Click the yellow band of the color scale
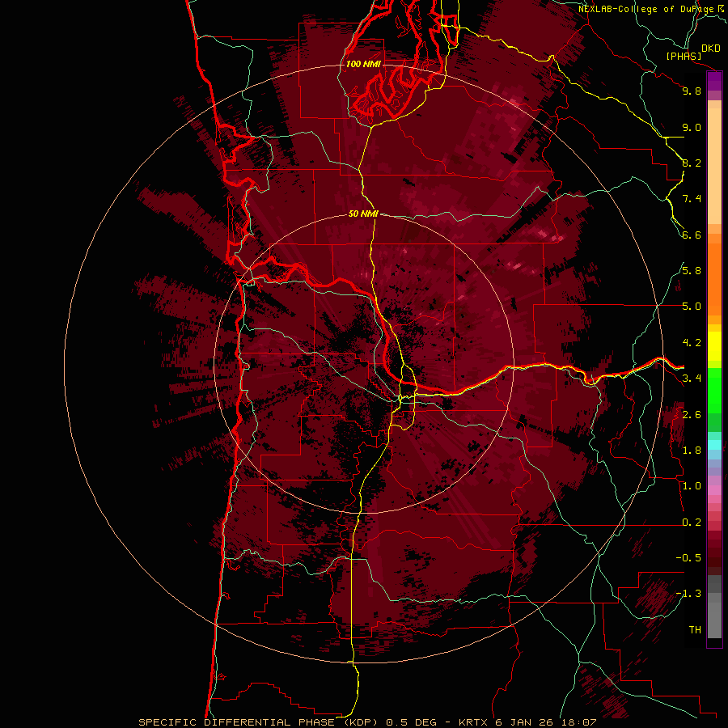 point(714,346)
